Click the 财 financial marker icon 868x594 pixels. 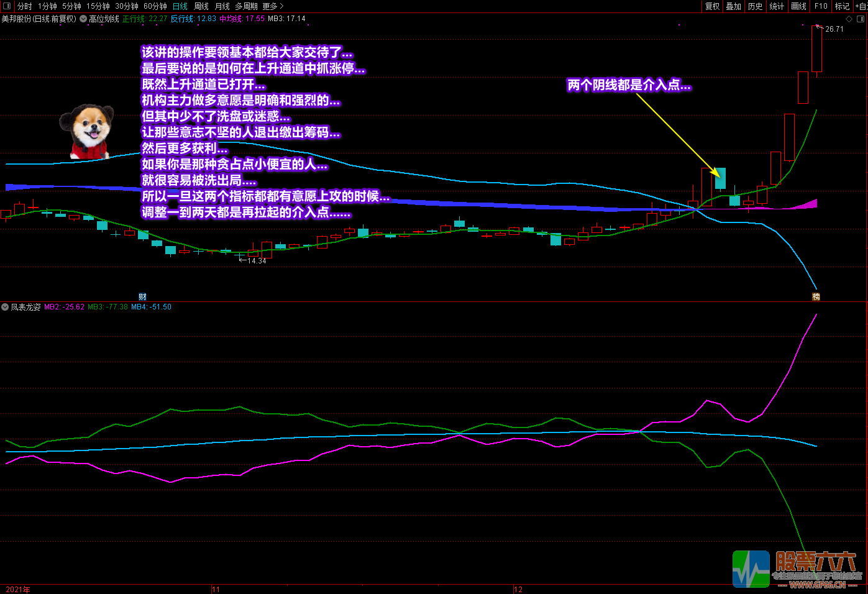142,297
